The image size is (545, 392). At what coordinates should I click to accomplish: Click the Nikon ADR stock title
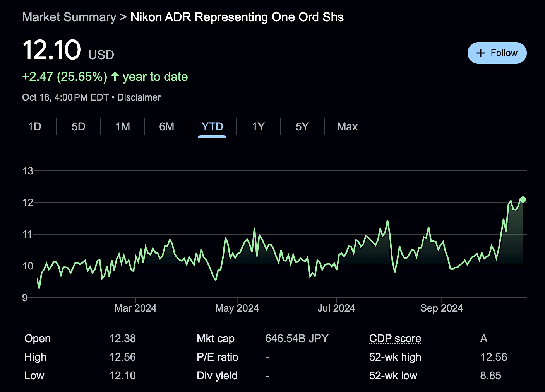(237, 17)
